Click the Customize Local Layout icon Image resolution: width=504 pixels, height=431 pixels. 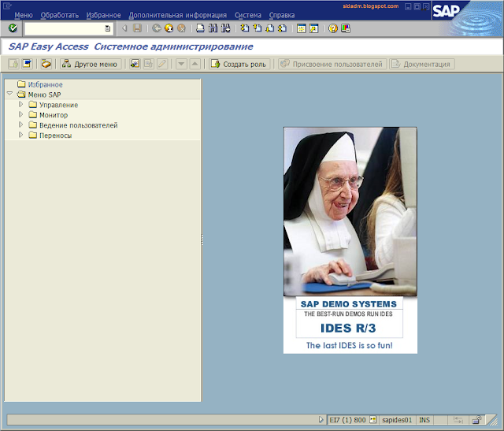pos(345,28)
